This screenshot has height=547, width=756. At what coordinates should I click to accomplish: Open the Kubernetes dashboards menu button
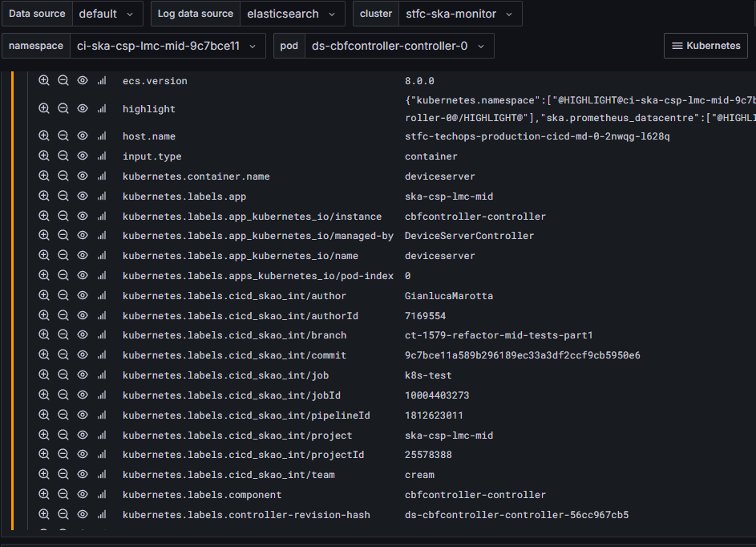[705, 46]
